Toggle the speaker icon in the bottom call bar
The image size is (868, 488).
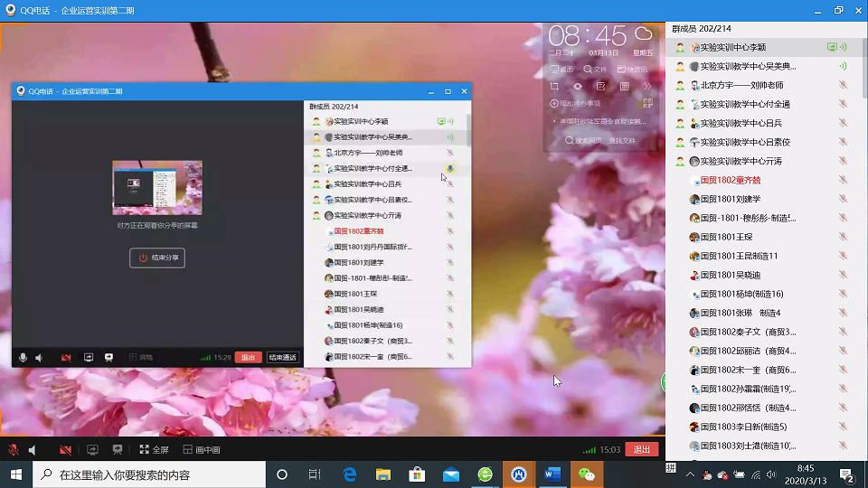coord(33,449)
